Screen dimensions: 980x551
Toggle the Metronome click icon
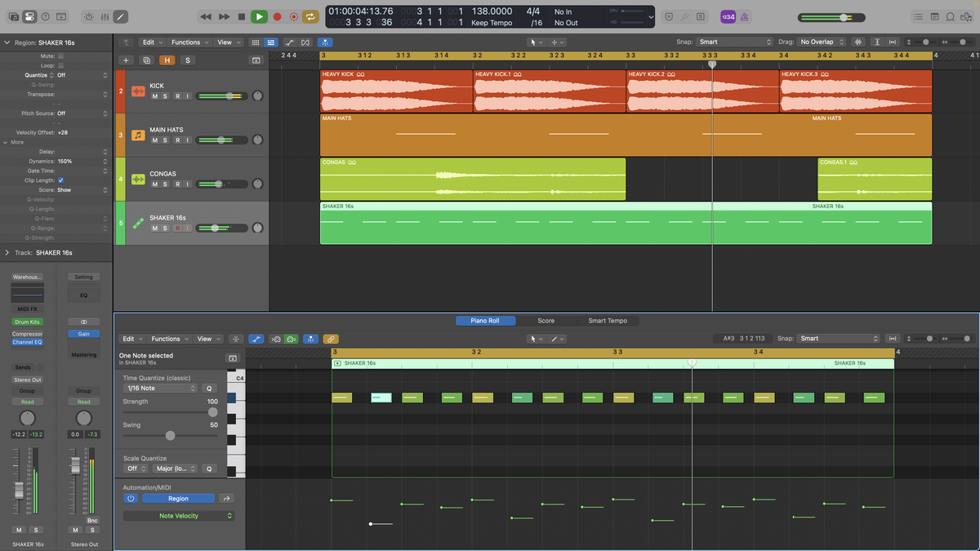(744, 16)
